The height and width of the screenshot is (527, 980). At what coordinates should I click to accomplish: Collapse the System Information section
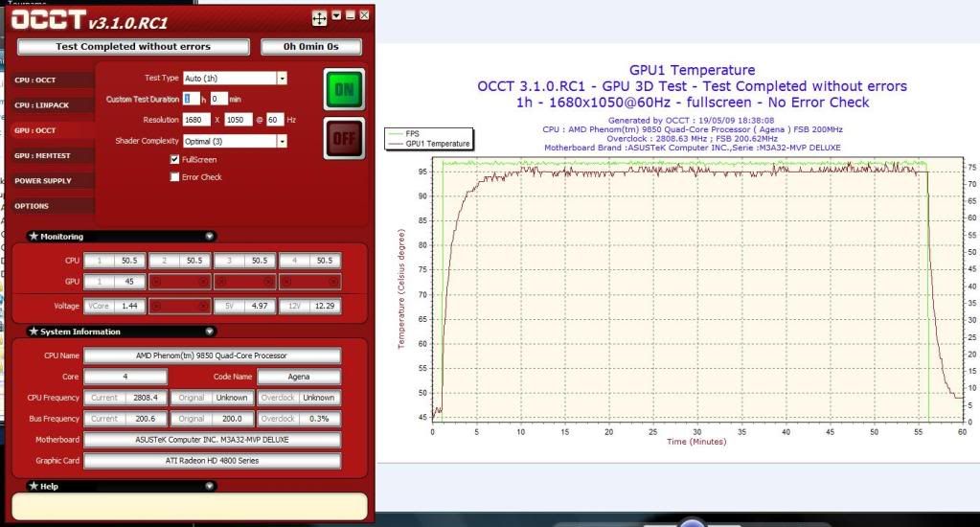tap(210, 332)
